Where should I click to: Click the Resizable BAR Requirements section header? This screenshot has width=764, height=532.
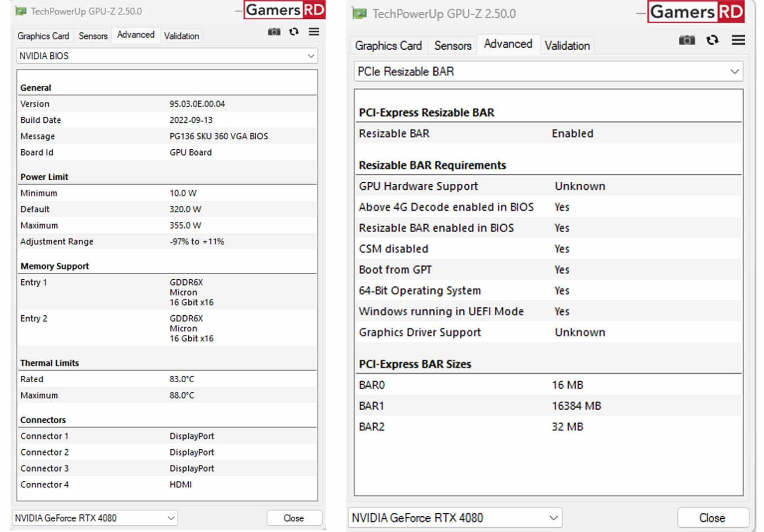[x=432, y=165]
